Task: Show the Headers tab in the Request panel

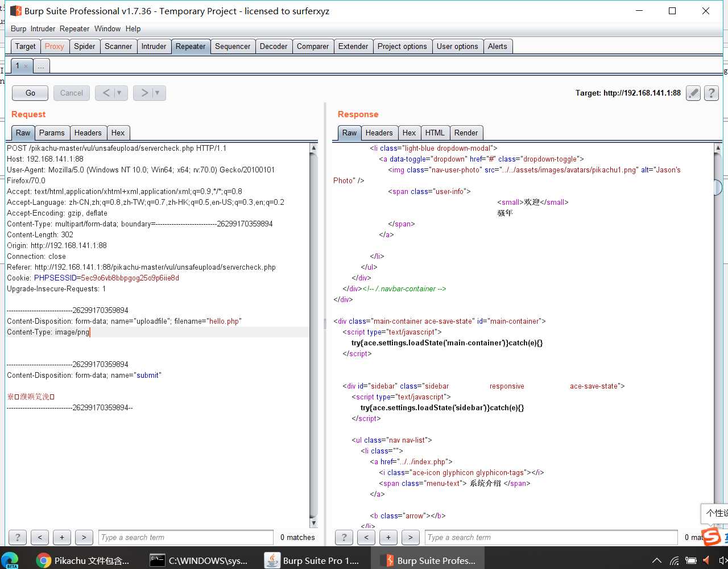Action: click(88, 133)
